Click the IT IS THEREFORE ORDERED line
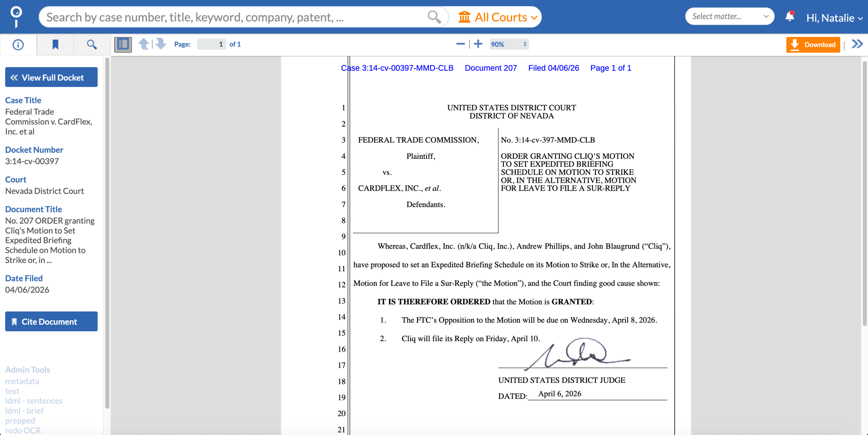This screenshot has width=868, height=435. [x=485, y=302]
